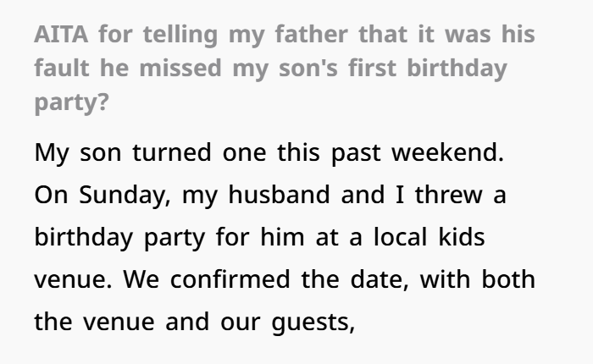This screenshot has width=593, height=364.
Task: Click the word "AITA" in the post title
Action: (60, 38)
